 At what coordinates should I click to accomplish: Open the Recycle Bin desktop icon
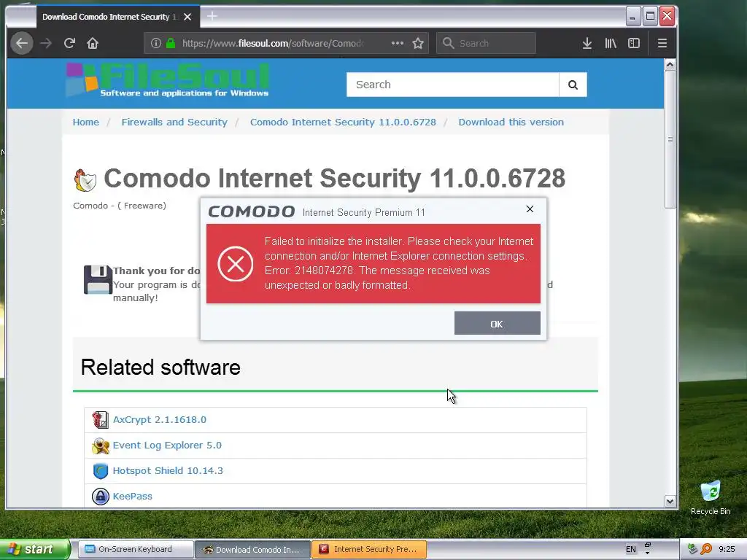pyautogui.click(x=711, y=497)
